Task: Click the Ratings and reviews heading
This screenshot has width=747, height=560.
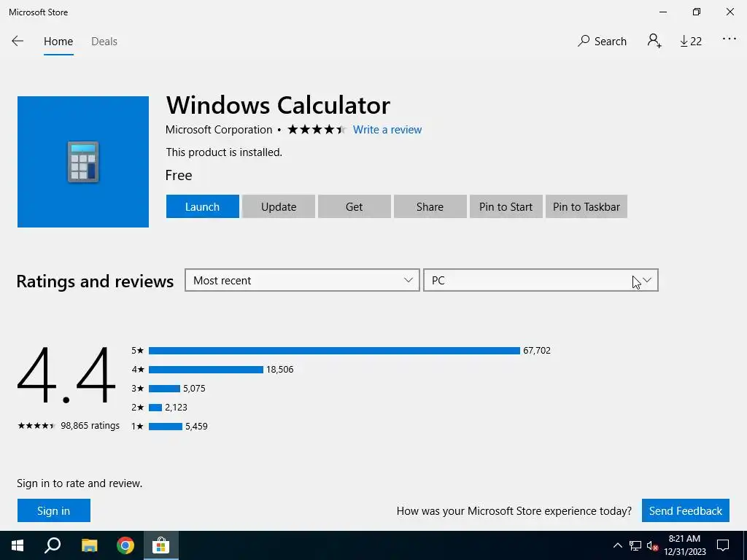Action: 96,281
